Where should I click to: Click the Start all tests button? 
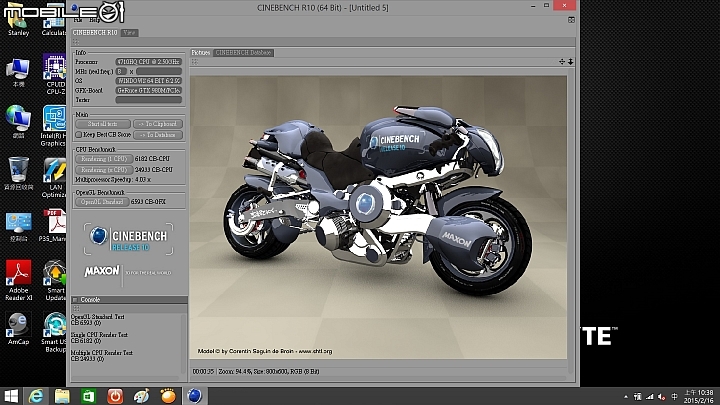click(103, 124)
